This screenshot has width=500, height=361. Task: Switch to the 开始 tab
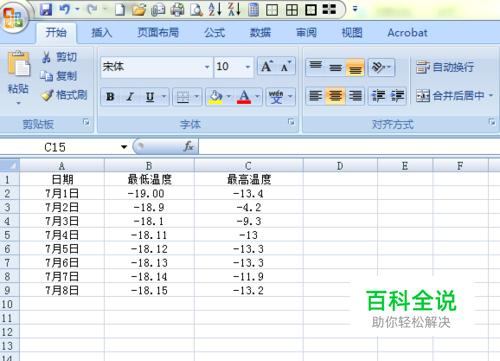[x=56, y=33]
